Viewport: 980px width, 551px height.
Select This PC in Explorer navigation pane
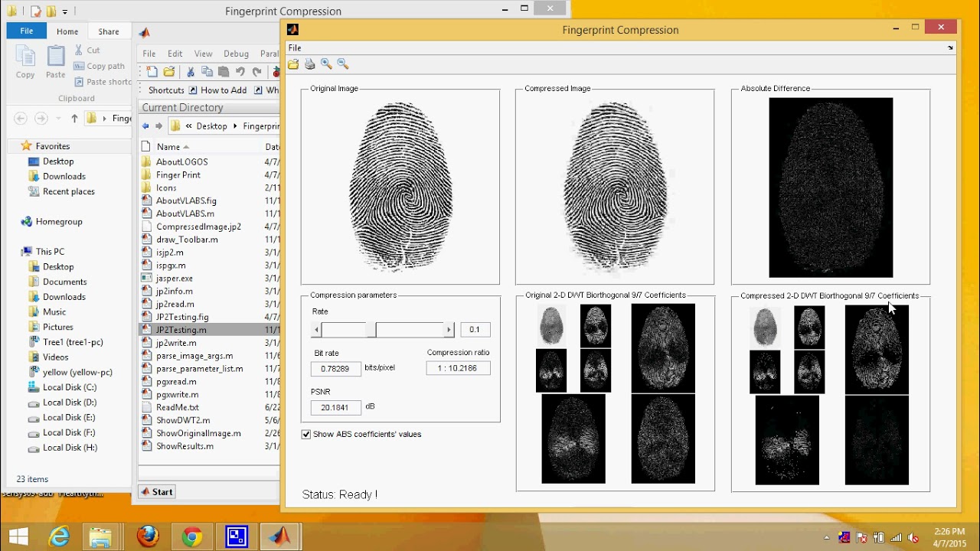point(50,251)
